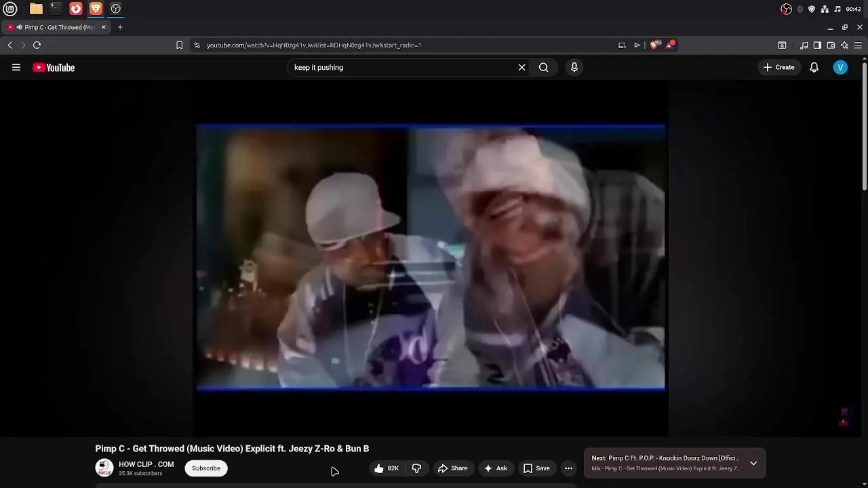The width and height of the screenshot is (868, 488).
Task: Toggle the browser sidebar panel
Action: tap(817, 45)
